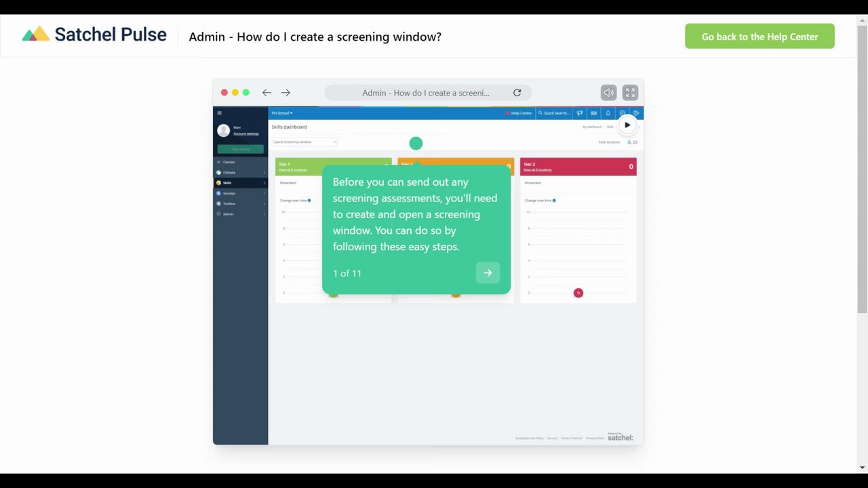Click the green pulsing hotspot dot
This screenshot has width=868, height=488.
tap(416, 143)
